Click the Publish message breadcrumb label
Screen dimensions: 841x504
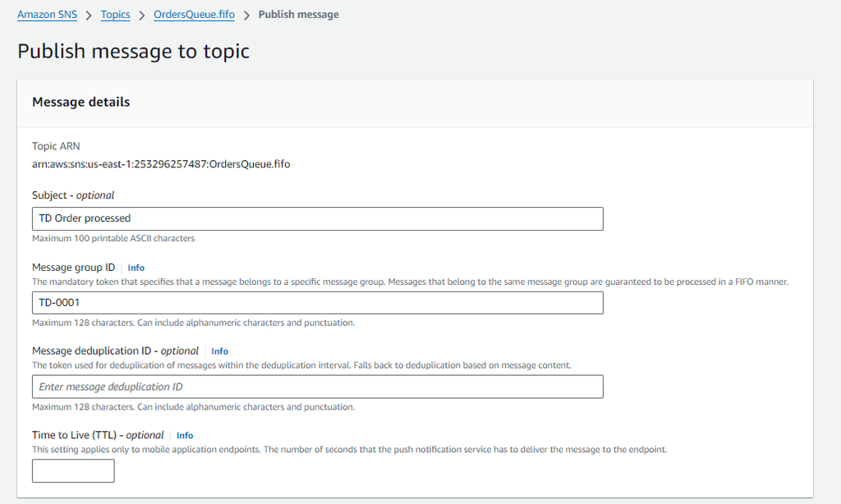coord(298,14)
